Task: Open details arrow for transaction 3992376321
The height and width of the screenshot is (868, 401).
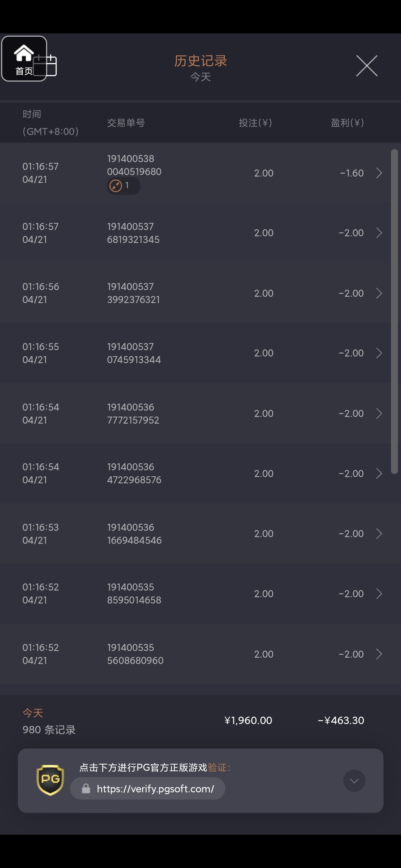Action: tap(379, 293)
